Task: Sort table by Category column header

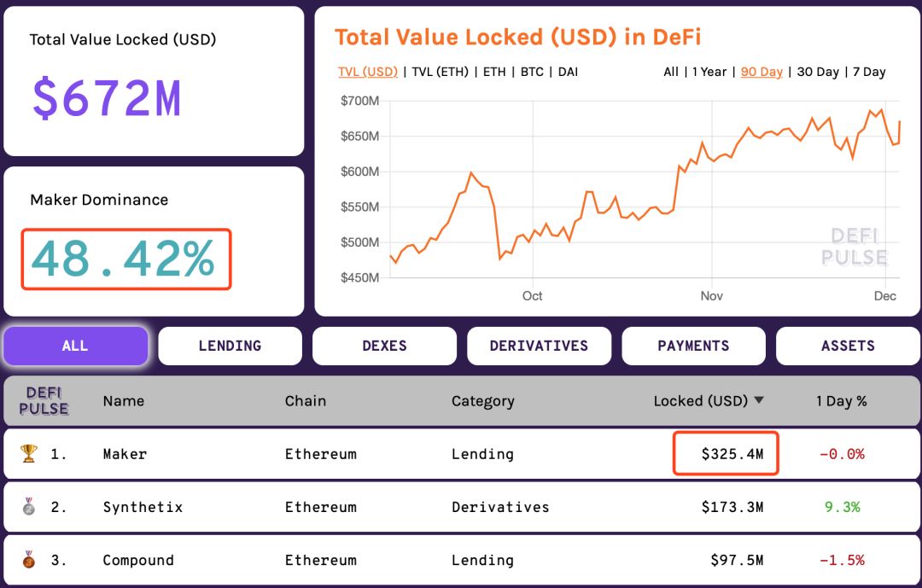Action: pyautogui.click(x=482, y=401)
